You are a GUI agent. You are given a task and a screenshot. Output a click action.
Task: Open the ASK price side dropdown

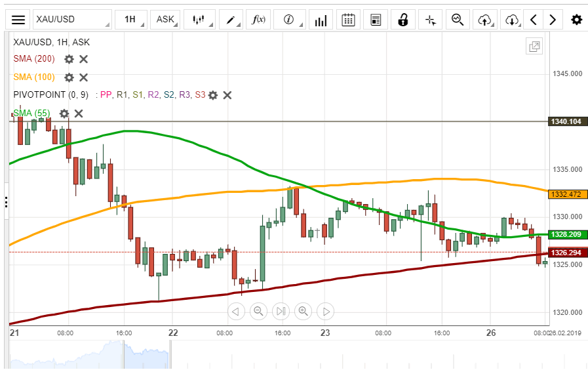coord(165,20)
